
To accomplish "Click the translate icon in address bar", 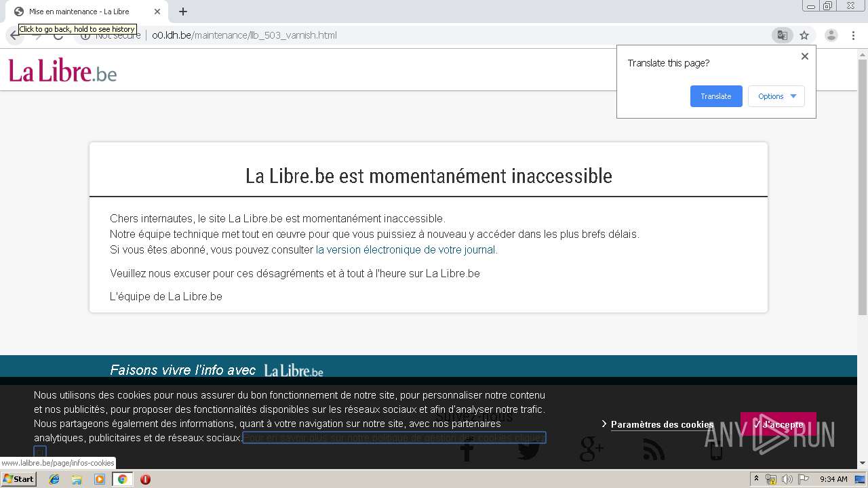I will (x=782, y=35).
